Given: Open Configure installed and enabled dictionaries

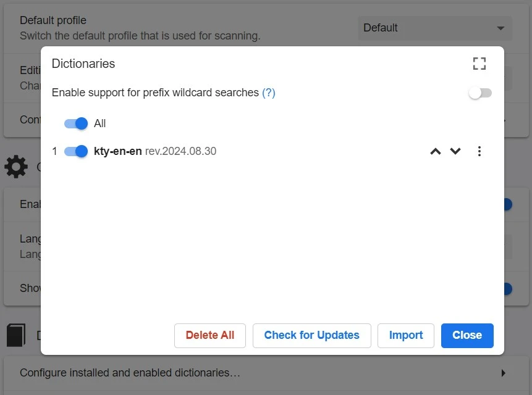Looking at the screenshot, I should pyautogui.click(x=130, y=373).
